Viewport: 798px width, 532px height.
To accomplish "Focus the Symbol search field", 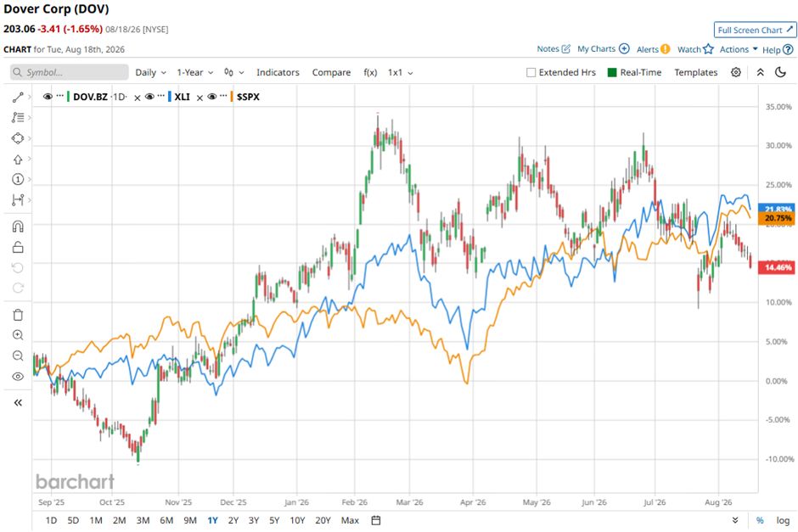I will [70, 72].
